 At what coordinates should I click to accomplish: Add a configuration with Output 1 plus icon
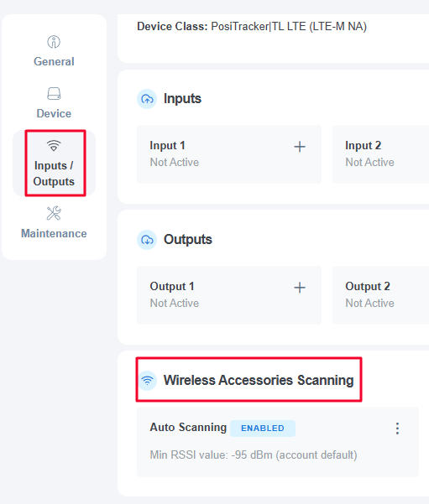(300, 288)
